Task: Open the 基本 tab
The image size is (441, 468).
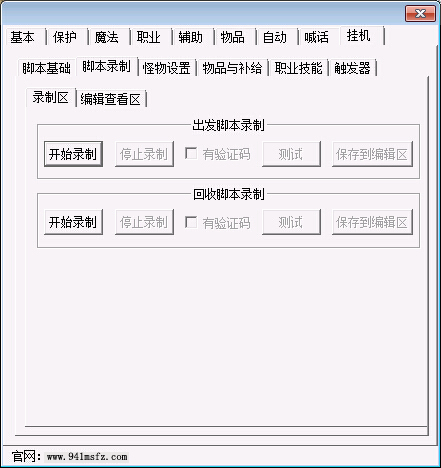Action: click(x=23, y=37)
